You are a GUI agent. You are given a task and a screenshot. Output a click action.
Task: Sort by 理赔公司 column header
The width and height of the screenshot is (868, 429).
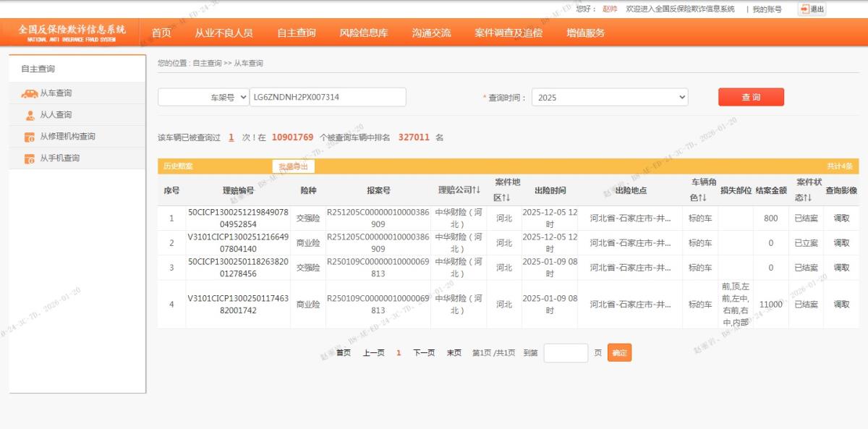459,190
